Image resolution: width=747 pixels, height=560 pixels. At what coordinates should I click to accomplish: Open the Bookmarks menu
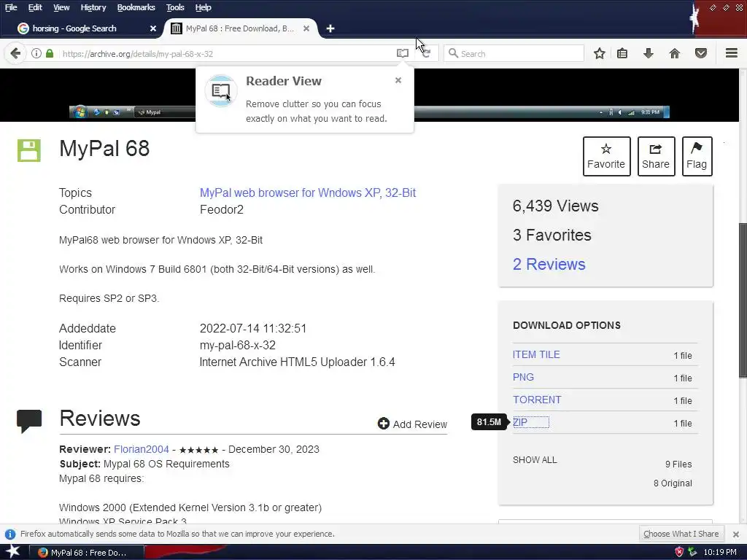[136, 7]
